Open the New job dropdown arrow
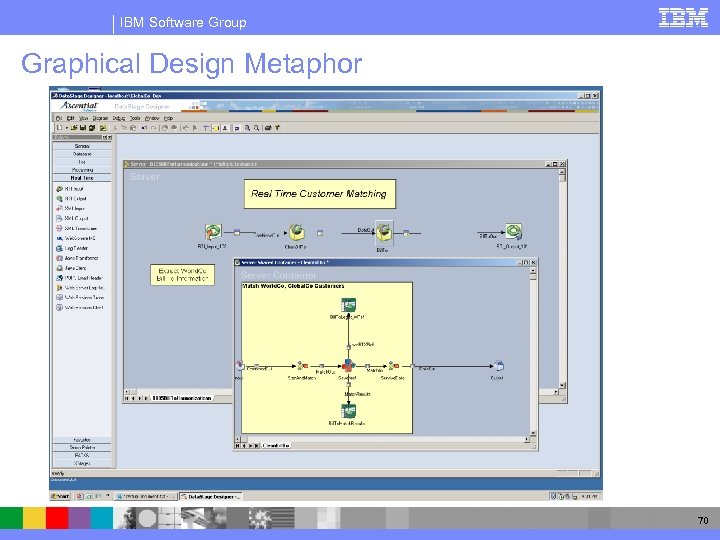The height and width of the screenshot is (540, 720). coord(66,128)
